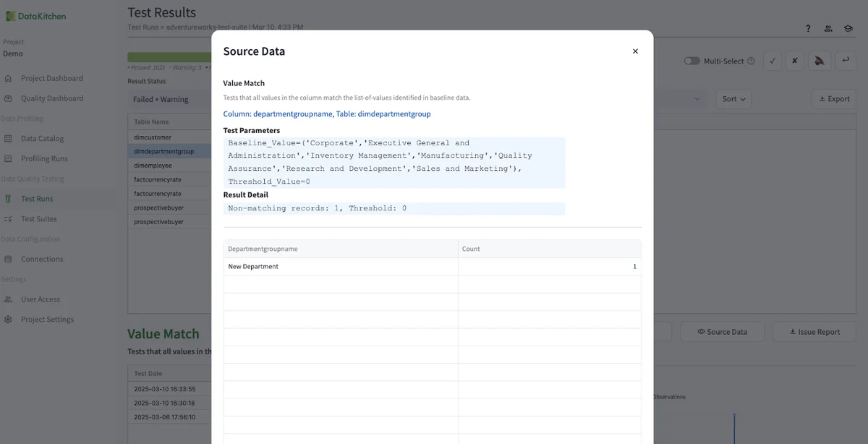Go to Test Suites in sidebar

point(39,219)
